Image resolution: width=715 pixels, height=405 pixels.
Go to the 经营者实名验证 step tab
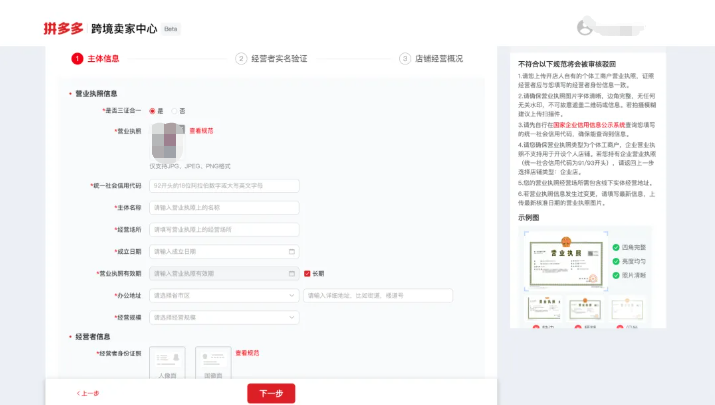(x=279, y=59)
